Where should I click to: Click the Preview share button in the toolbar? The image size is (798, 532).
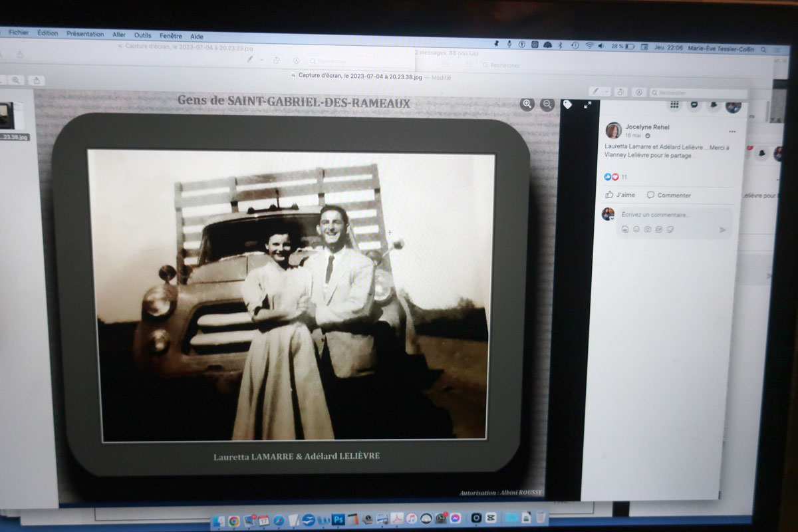pyautogui.click(x=36, y=80)
